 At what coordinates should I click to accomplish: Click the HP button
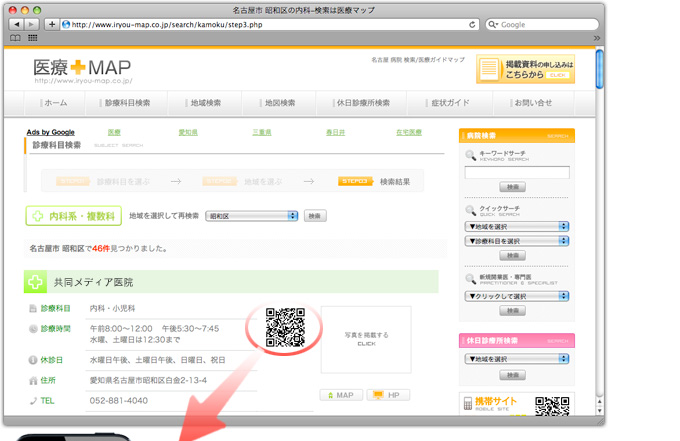point(388,395)
